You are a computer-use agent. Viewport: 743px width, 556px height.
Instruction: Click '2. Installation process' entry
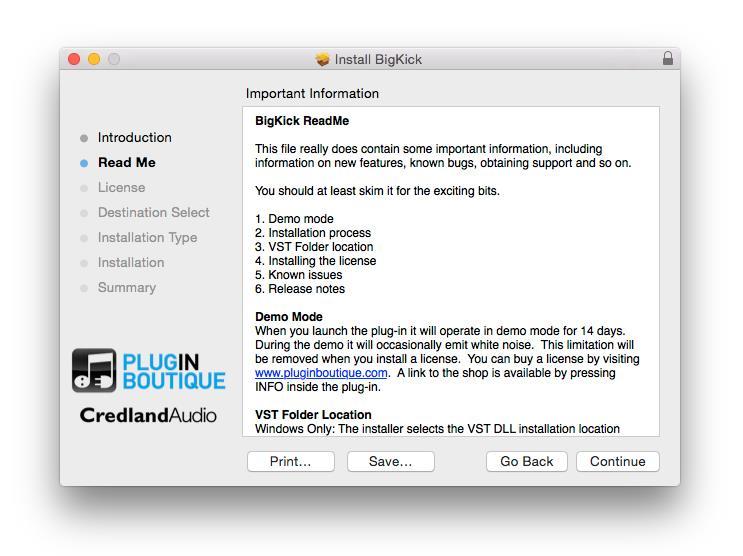click(x=313, y=233)
